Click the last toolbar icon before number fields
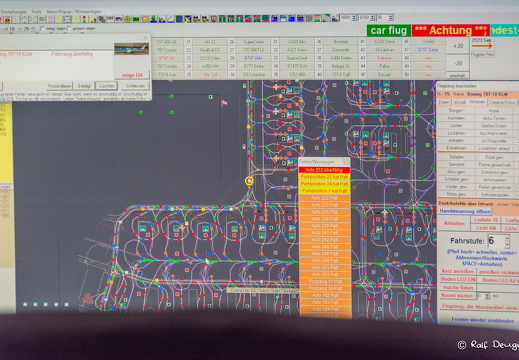Screen dimensions: 519x360 point(335,18)
